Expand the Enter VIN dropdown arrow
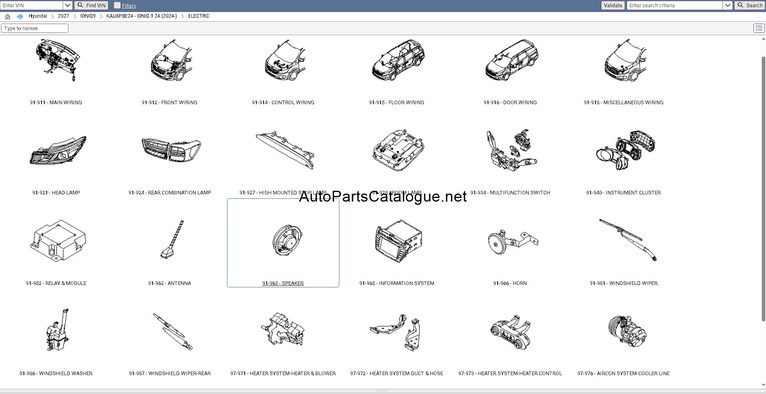766x394 pixels. 68,5
